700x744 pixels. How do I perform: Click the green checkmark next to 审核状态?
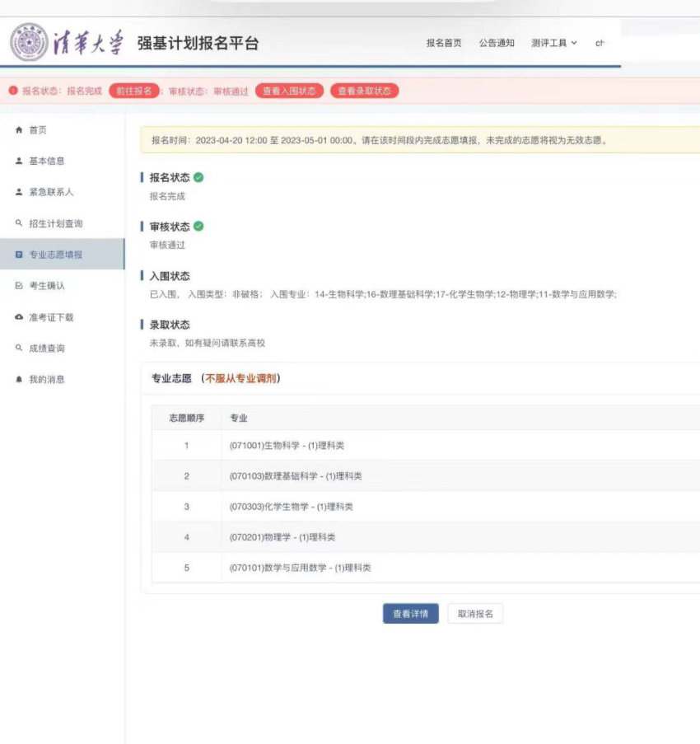(x=198, y=227)
